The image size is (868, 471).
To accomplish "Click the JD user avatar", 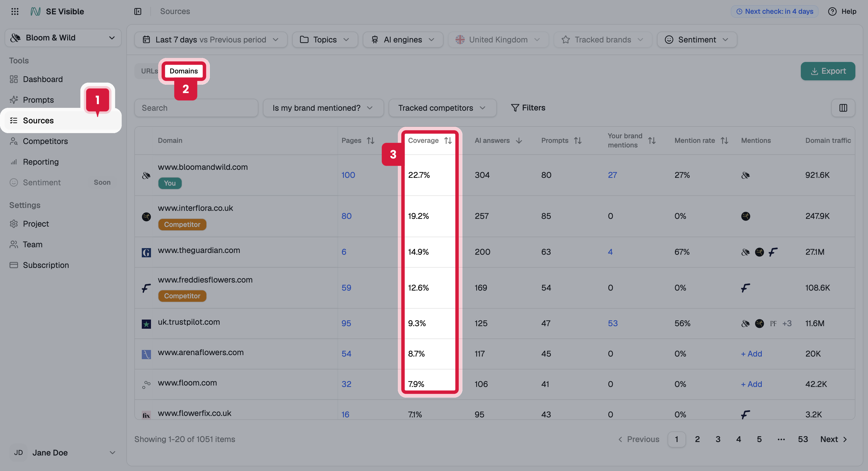I will click(19, 452).
